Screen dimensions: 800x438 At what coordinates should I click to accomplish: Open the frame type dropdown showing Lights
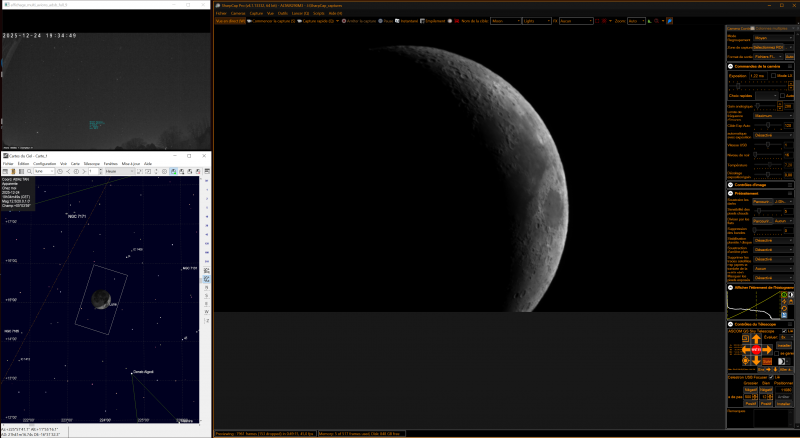tap(537, 21)
